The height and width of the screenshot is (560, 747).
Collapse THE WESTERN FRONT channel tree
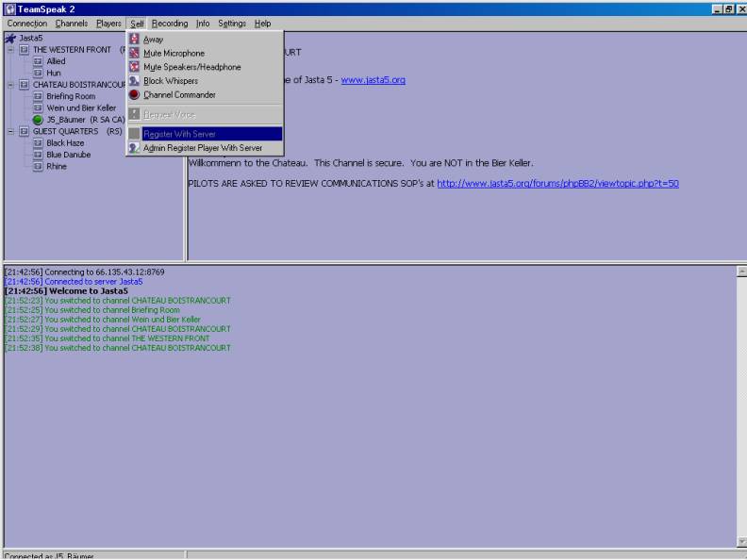[8, 49]
